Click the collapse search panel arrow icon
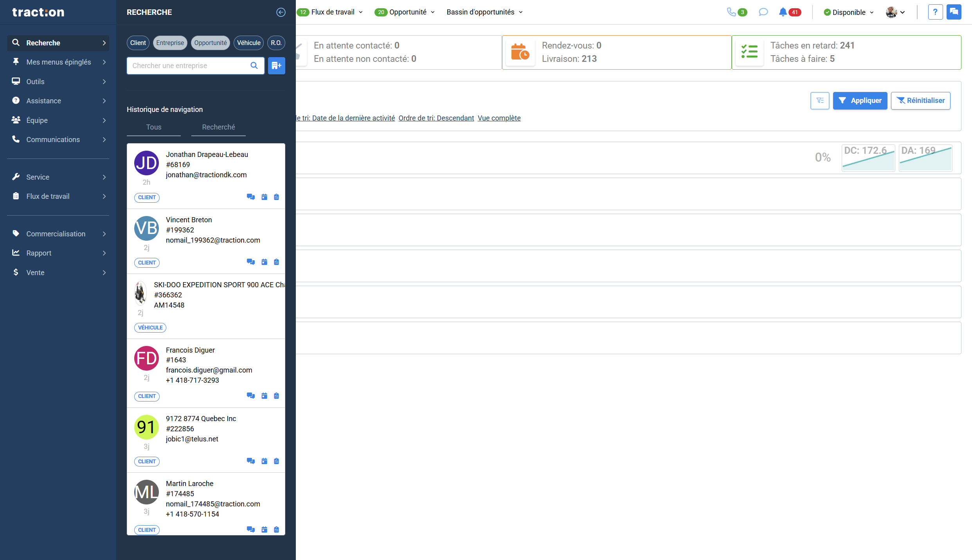Viewport: 972px width, 560px height. click(x=281, y=12)
